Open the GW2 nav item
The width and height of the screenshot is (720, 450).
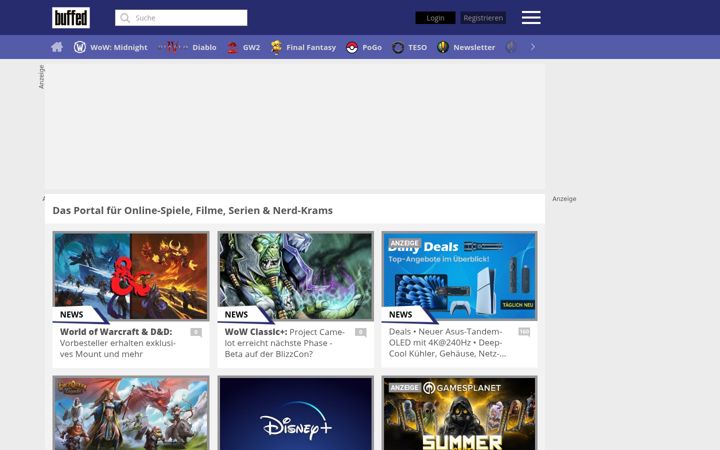point(251,47)
